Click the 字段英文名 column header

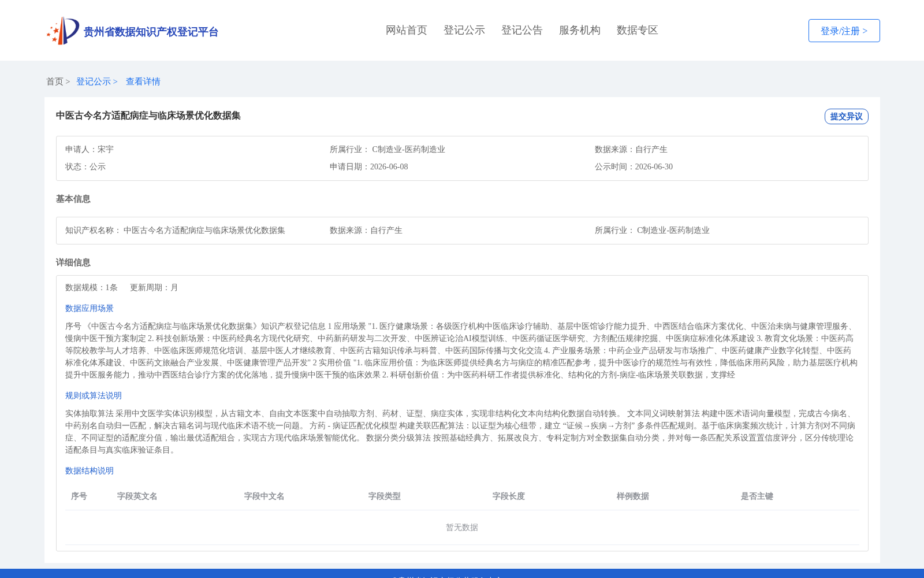coord(137,496)
